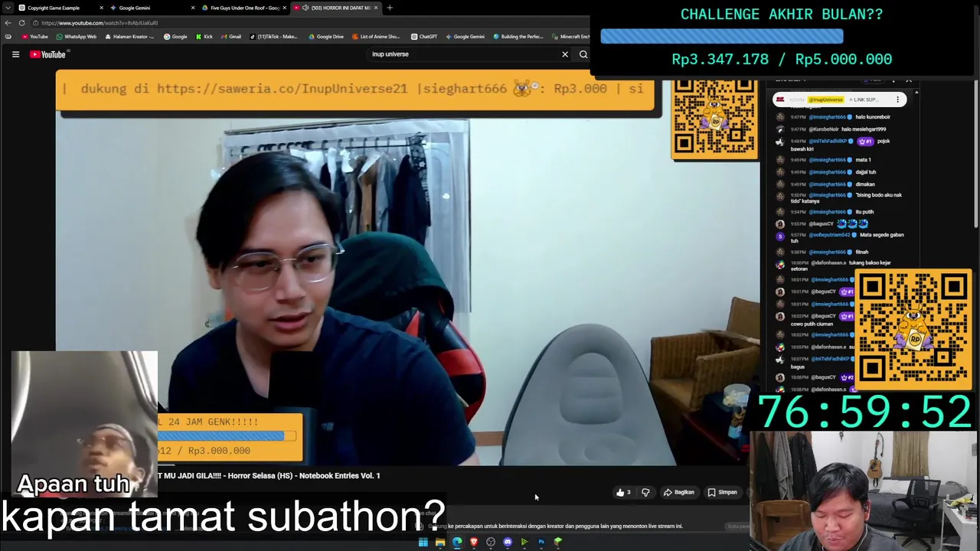This screenshot has height=551, width=980.
Task: Open Windows Start menu on taskbar
Action: coord(423,542)
